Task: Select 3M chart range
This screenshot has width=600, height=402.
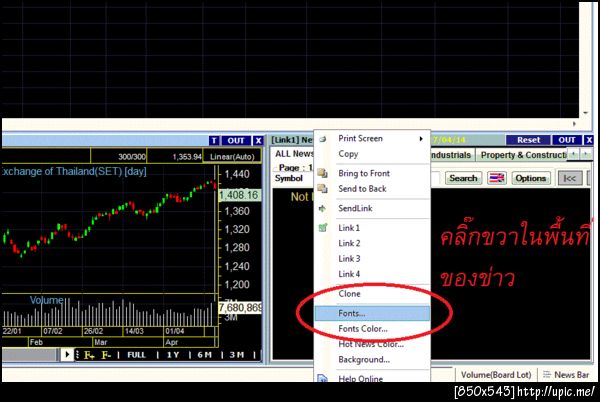Action: [x=236, y=355]
